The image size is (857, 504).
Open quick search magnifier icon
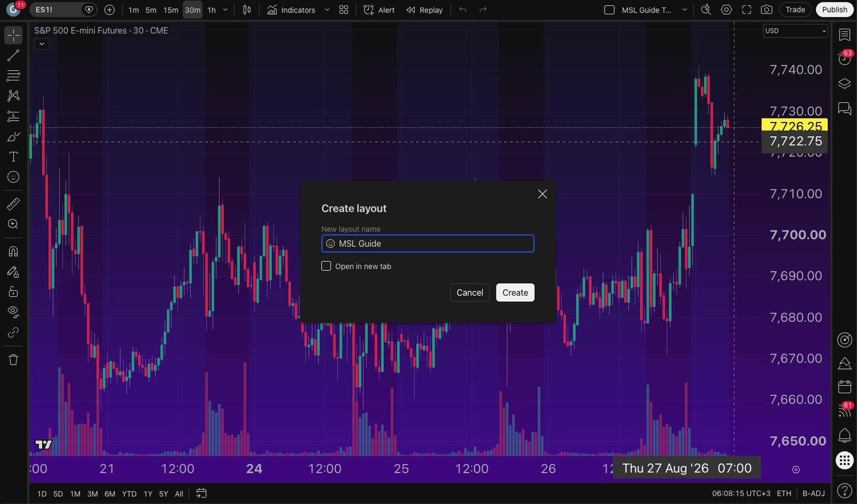click(706, 10)
